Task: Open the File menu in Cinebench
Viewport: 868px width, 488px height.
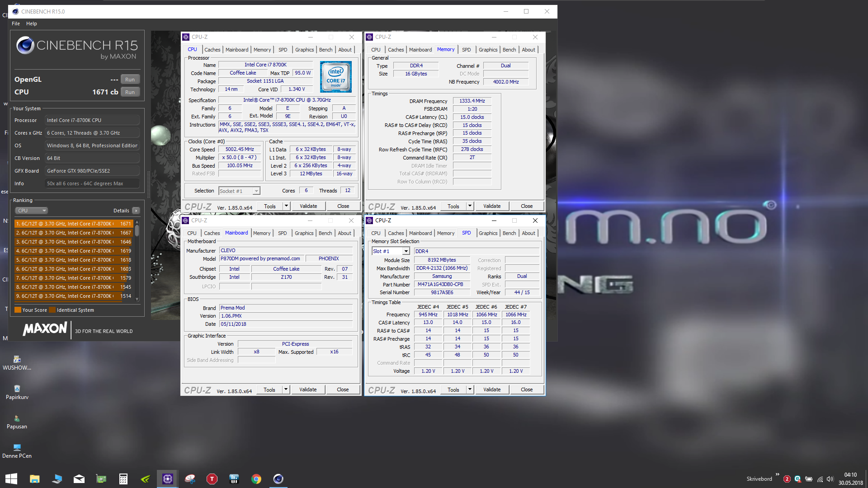Action: coord(16,23)
